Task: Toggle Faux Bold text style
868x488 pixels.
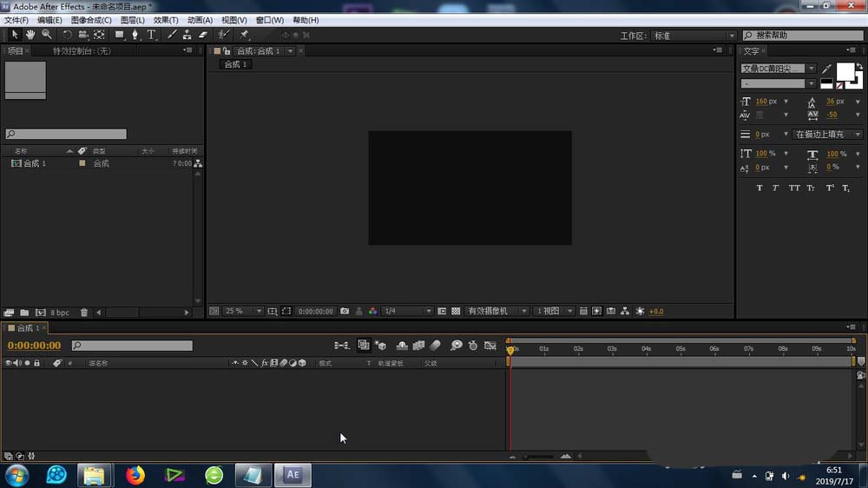Action: click(x=759, y=188)
